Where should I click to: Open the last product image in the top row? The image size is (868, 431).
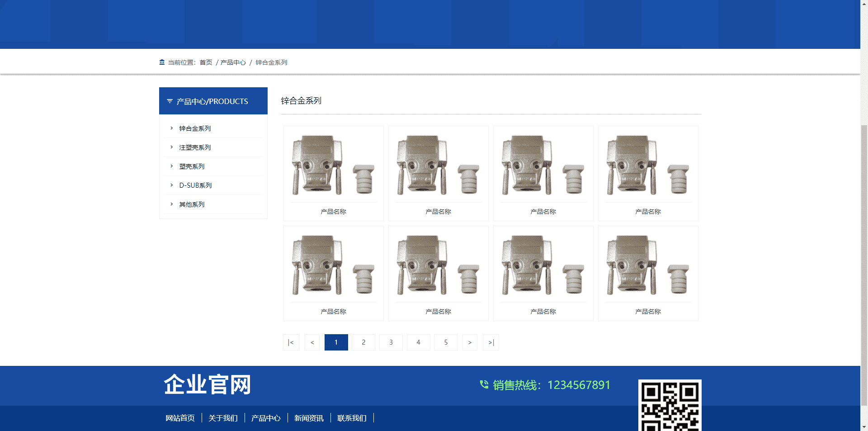(648, 165)
